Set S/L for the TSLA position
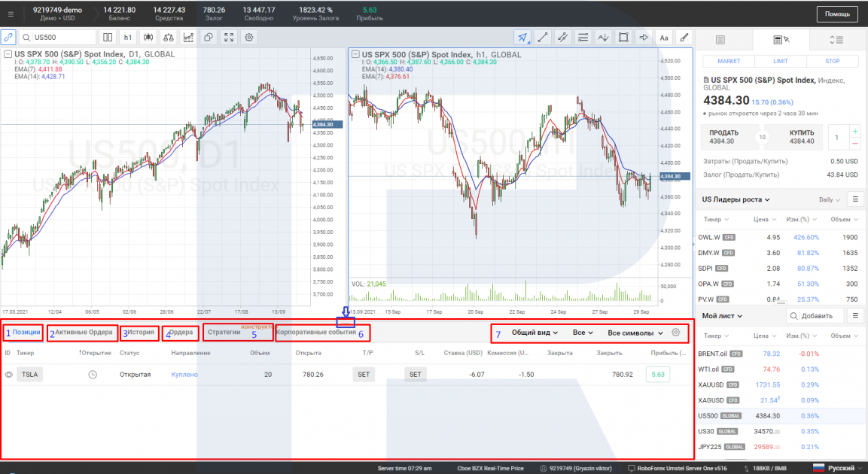 tap(415, 375)
